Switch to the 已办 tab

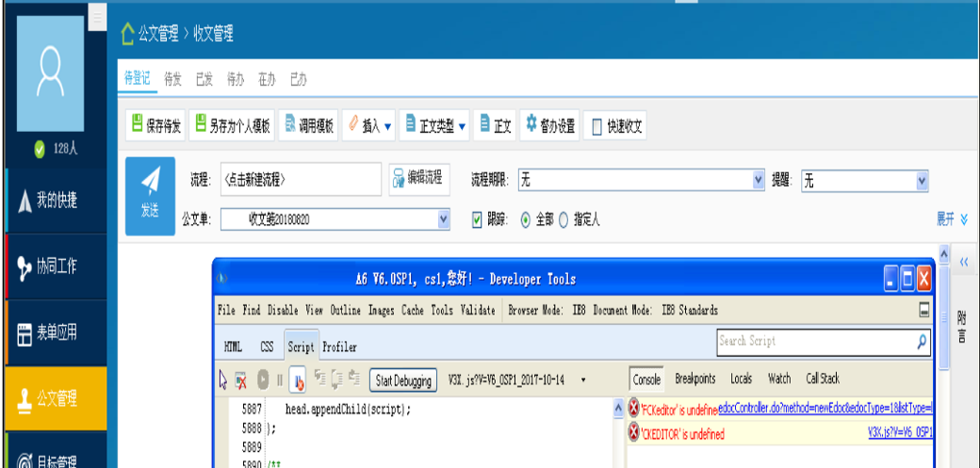click(298, 79)
